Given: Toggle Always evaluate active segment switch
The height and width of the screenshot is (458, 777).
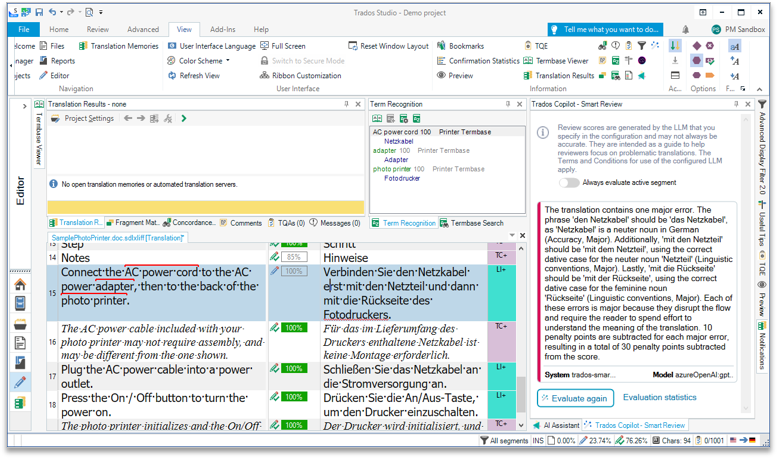Looking at the screenshot, I should 569,183.
